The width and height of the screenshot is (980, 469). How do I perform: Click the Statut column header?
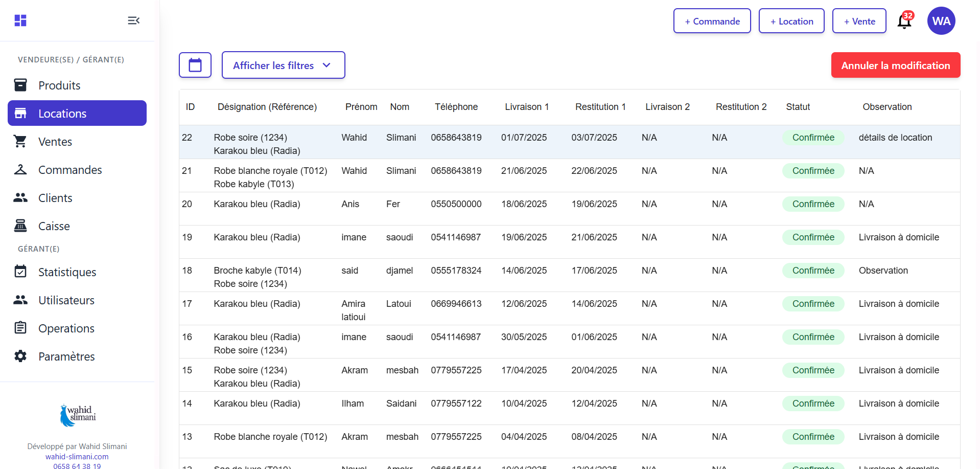(x=798, y=107)
